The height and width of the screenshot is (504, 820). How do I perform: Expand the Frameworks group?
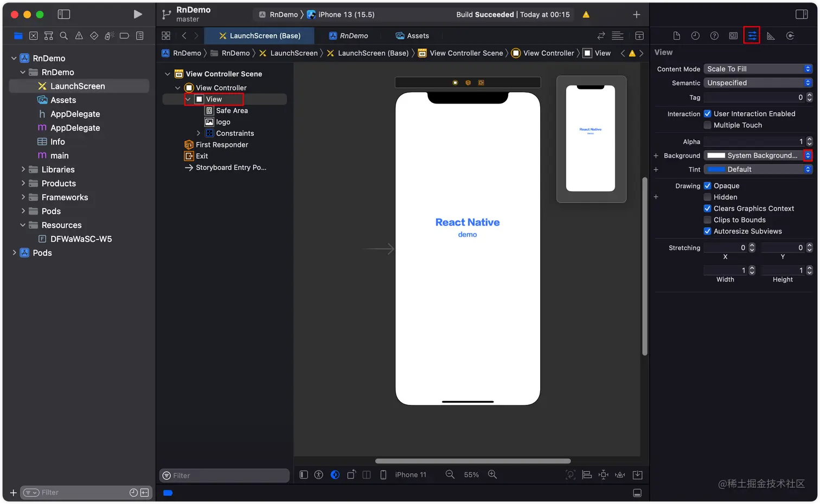23,197
